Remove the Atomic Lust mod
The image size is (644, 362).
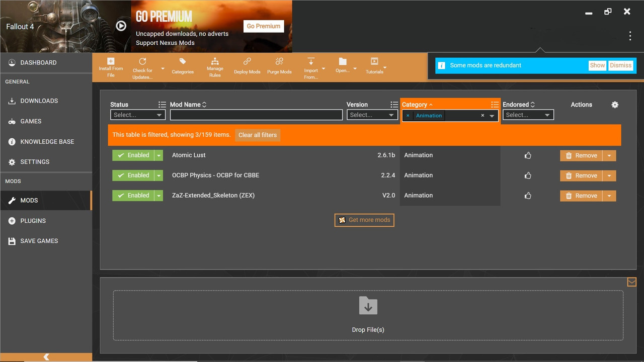(x=581, y=155)
